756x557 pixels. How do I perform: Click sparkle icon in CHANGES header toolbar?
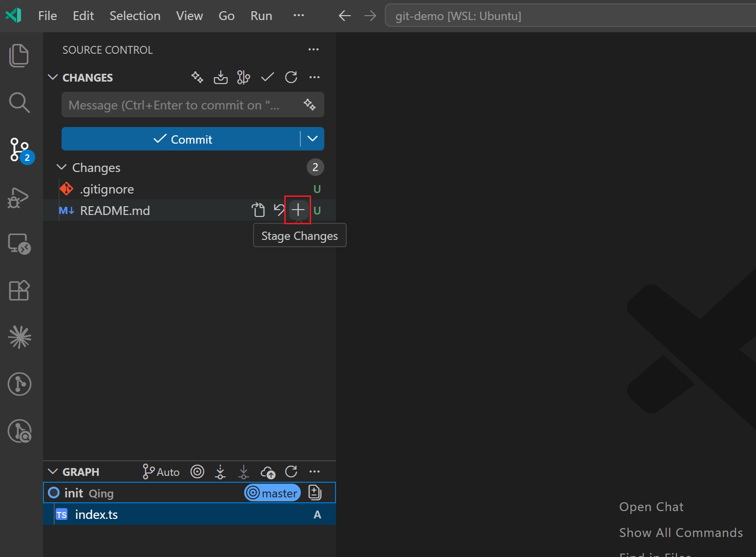(197, 77)
